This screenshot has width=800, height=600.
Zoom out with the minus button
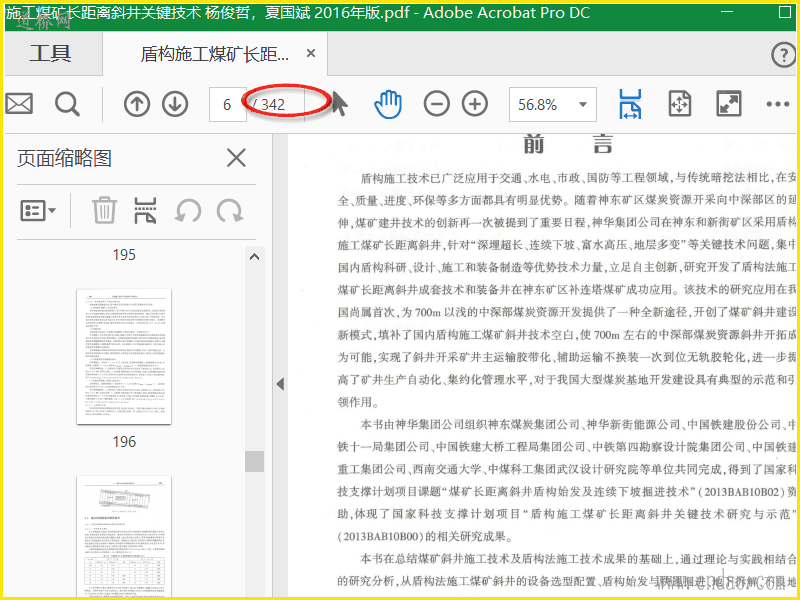click(436, 105)
